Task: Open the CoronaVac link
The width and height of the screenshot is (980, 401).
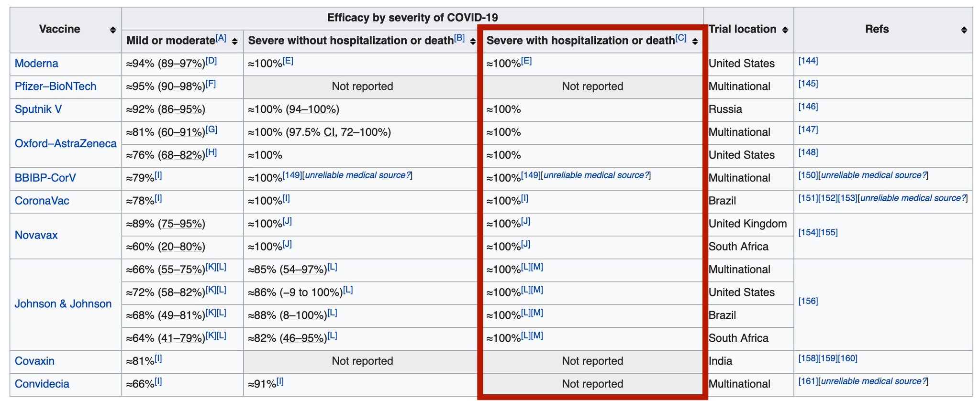Action: (42, 201)
